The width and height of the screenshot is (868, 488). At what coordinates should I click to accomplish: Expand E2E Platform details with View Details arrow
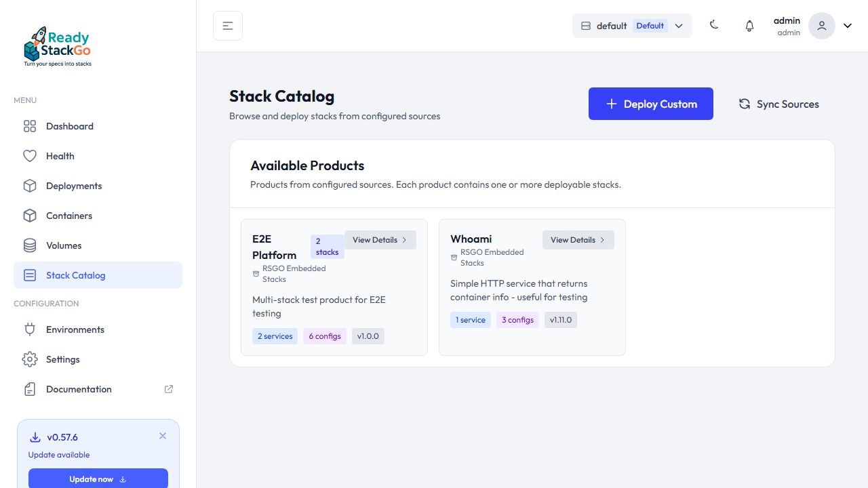(380, 239)
